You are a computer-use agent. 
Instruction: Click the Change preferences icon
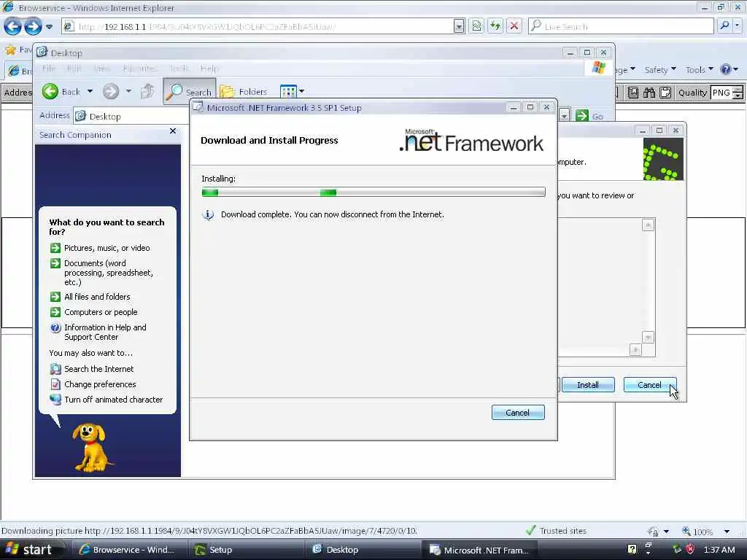[x=55, y=384]
